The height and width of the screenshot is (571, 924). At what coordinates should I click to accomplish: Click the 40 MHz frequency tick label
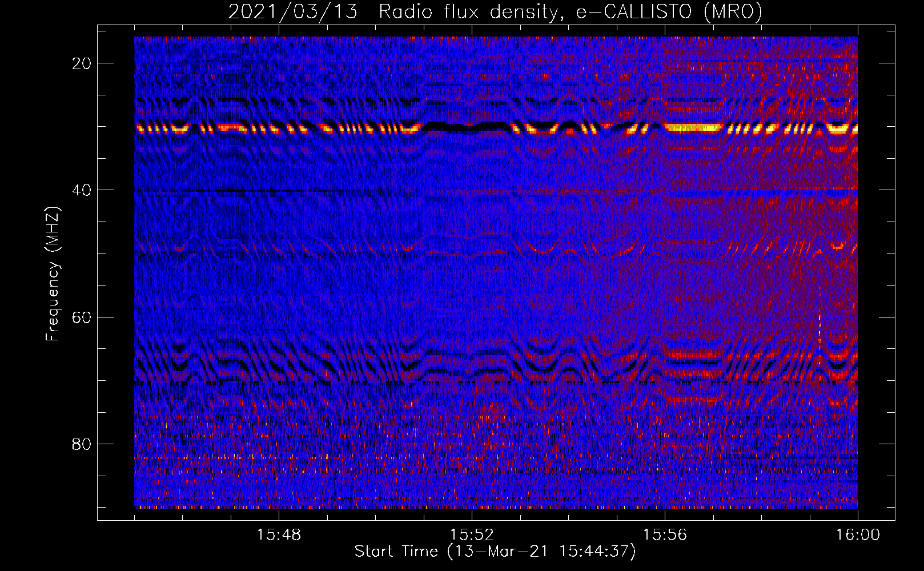(82, 190)
